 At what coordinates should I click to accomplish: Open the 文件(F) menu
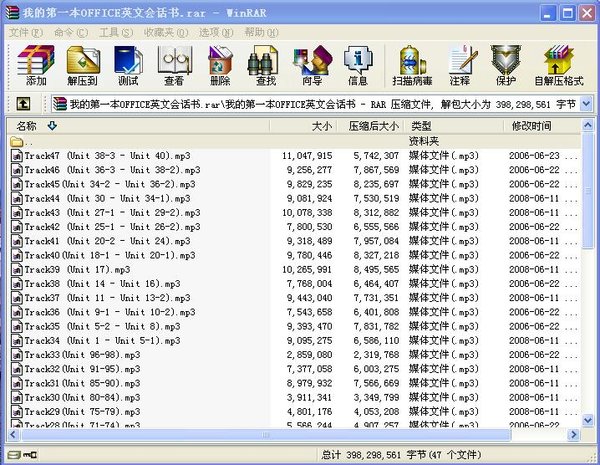point(26,33)
